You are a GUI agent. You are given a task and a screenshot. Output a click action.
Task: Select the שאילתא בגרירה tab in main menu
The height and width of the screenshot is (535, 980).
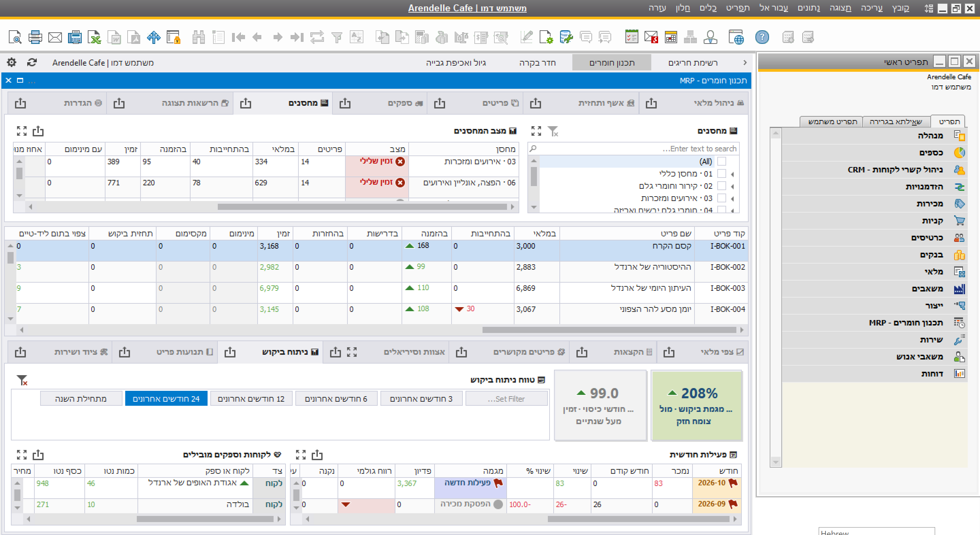click(896, 122)
